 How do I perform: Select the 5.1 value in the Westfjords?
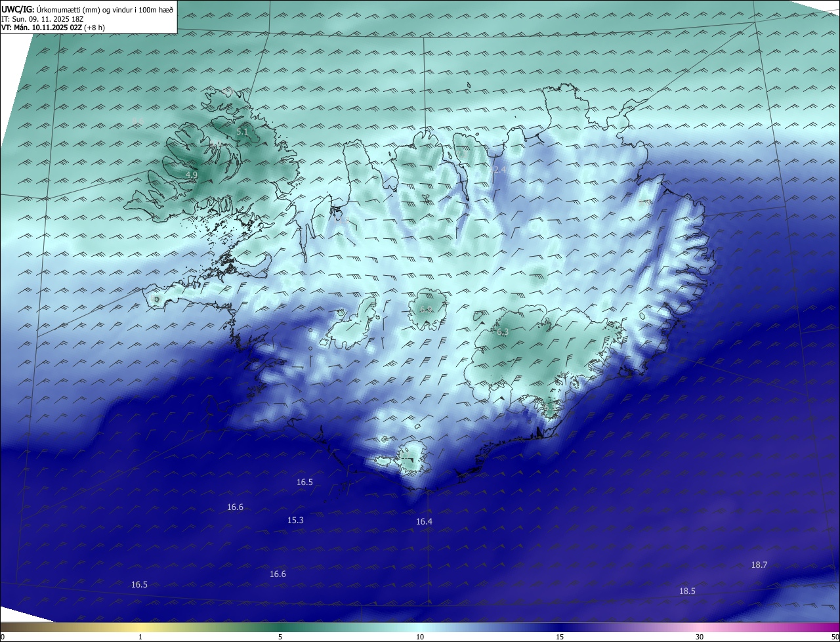(x=242, y=132)
